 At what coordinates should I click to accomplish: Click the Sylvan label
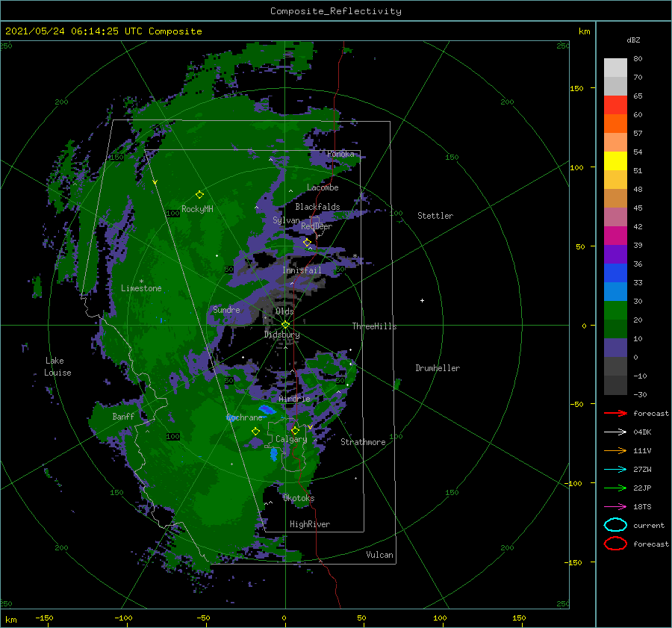286,220
